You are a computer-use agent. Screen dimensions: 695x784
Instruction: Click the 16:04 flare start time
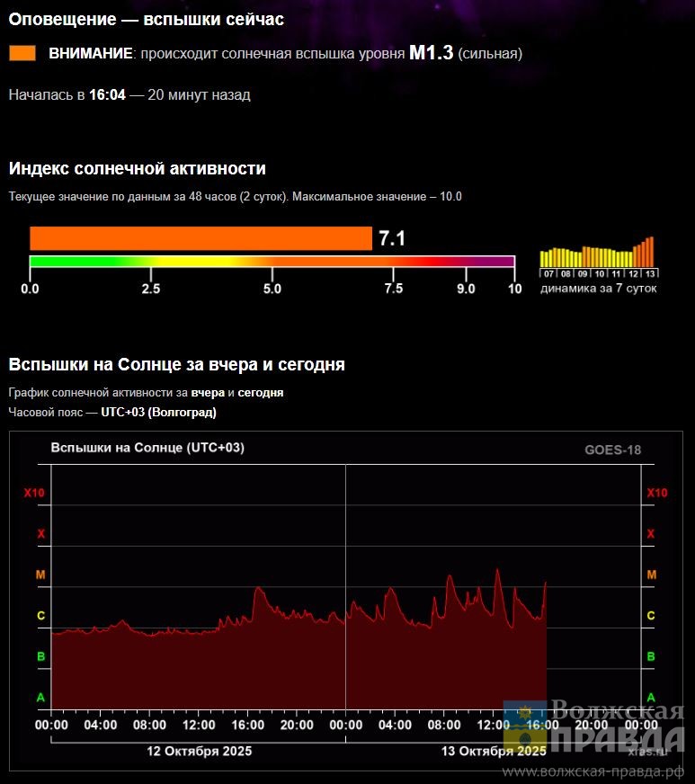coord(107,94)
